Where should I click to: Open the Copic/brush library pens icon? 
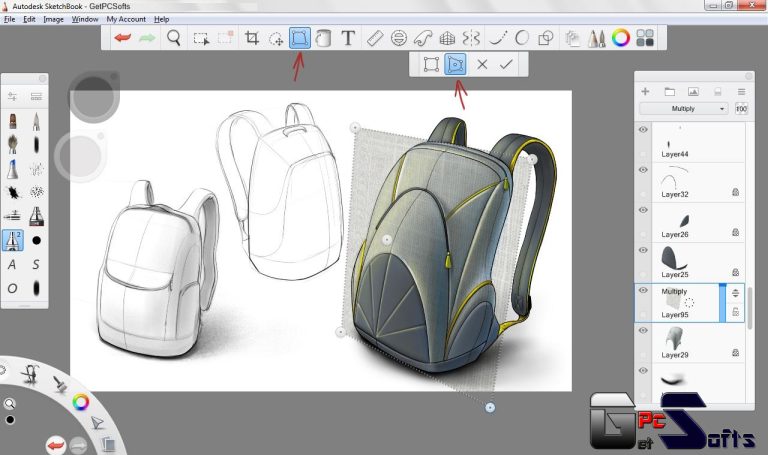(x=596, y=38)
